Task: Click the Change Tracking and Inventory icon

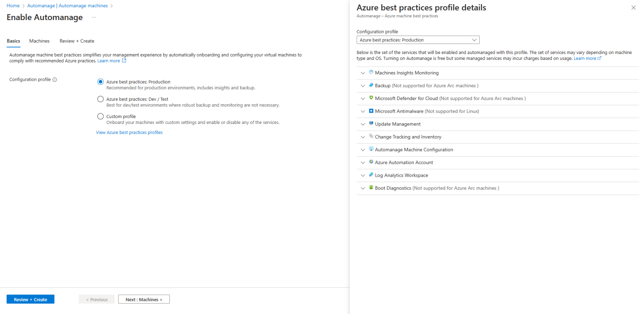Action: (x=371, y=136)
